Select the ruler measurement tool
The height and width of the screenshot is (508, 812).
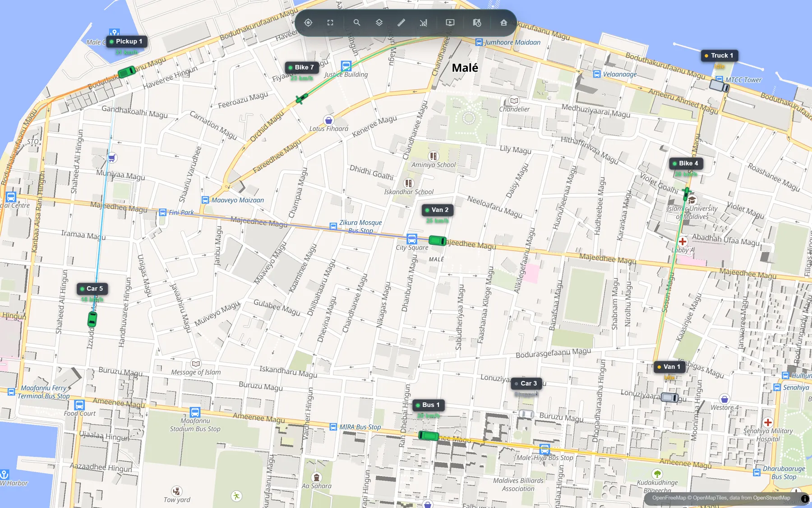pyautogui.click(x=401, y=23)
